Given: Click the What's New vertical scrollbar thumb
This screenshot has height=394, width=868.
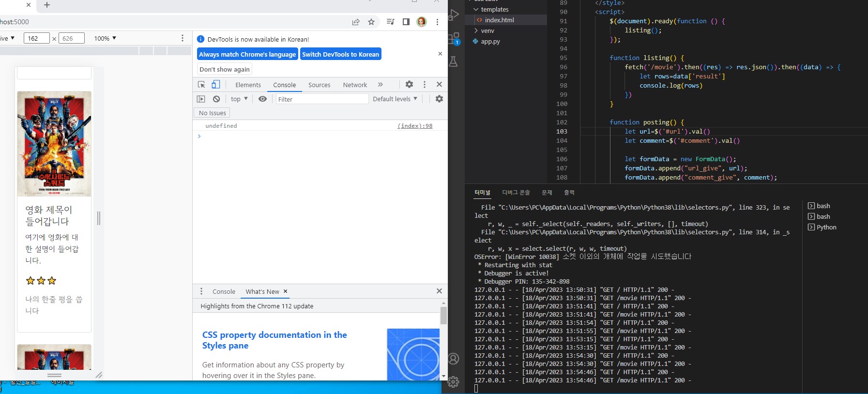Looking at the screenshot, I should [443, 316].
